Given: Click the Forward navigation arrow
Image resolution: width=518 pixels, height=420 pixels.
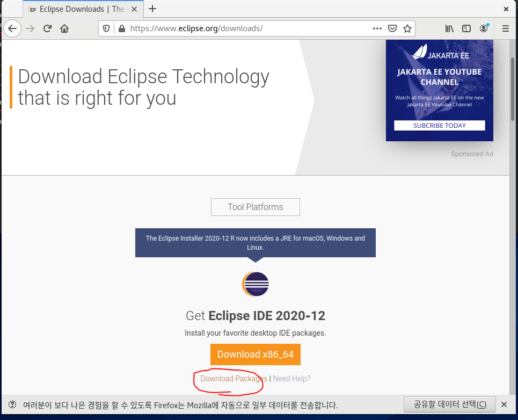Looking at the screenshot, I should (x=30, y=29).
